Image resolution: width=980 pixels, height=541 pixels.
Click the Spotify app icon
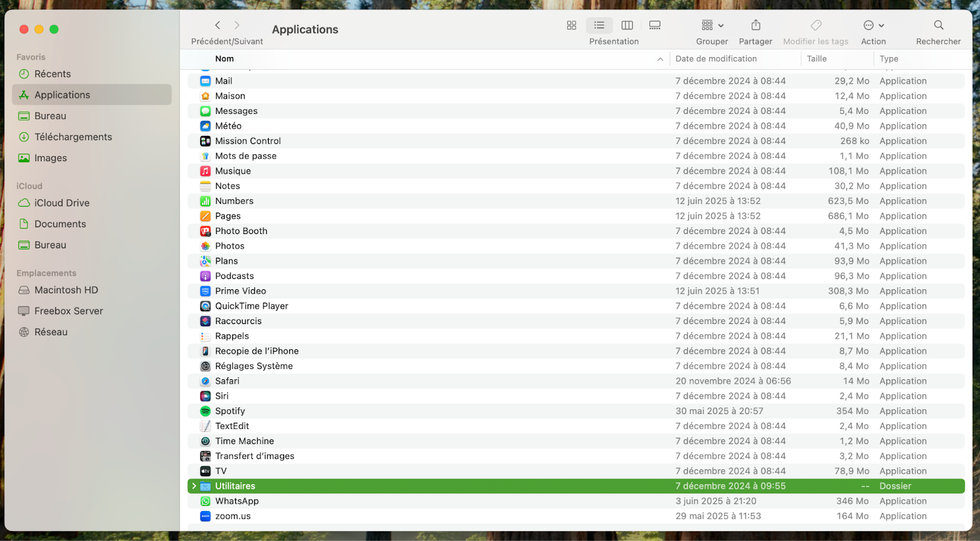tap(205, 411)
